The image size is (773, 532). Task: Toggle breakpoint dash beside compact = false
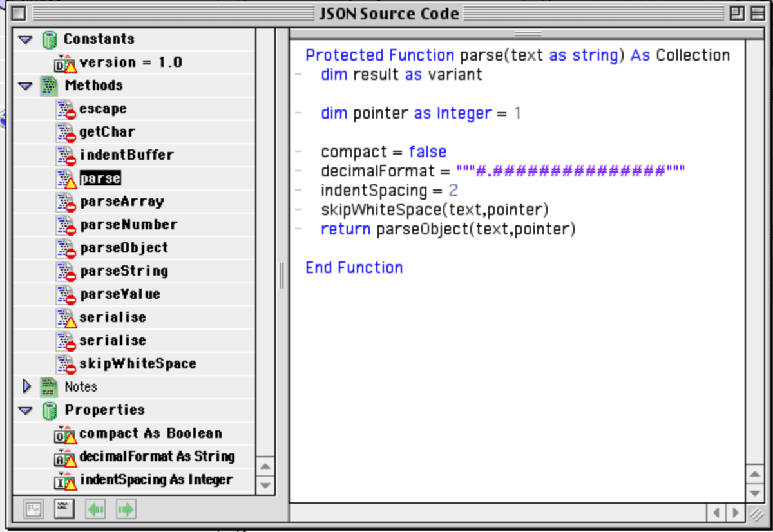298,152
